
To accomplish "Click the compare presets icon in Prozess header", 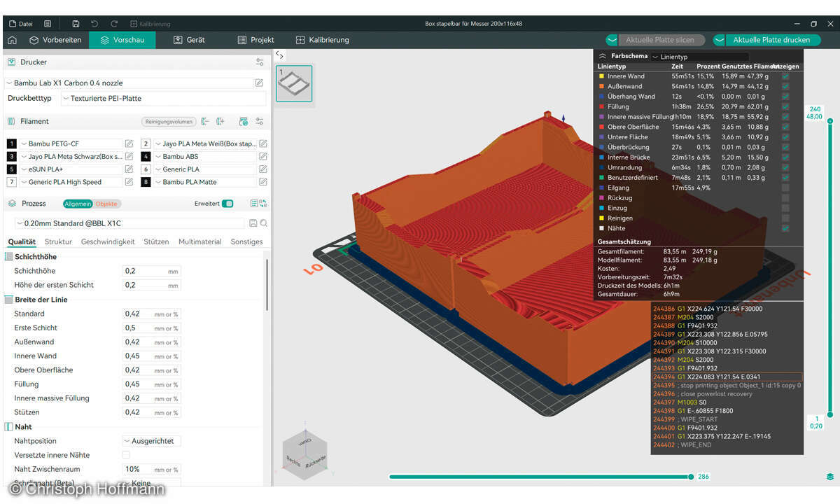I will [x=263, y=204].
